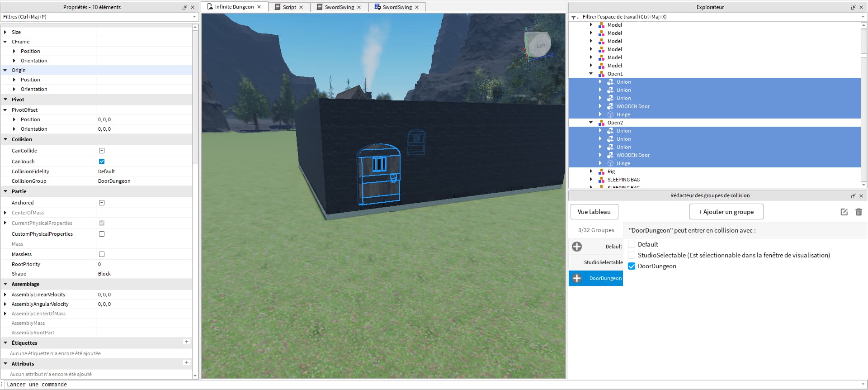
Task: Click the RootPriority value field
Action: [144, 264]
